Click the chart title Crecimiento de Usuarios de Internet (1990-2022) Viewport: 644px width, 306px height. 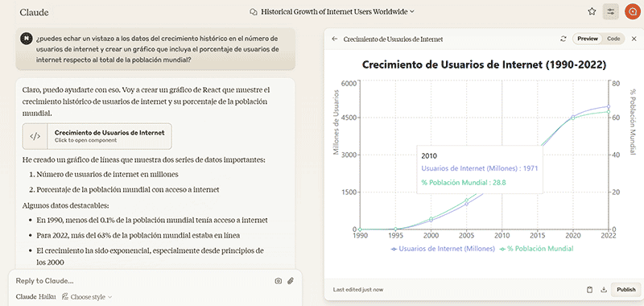(485, 64)
